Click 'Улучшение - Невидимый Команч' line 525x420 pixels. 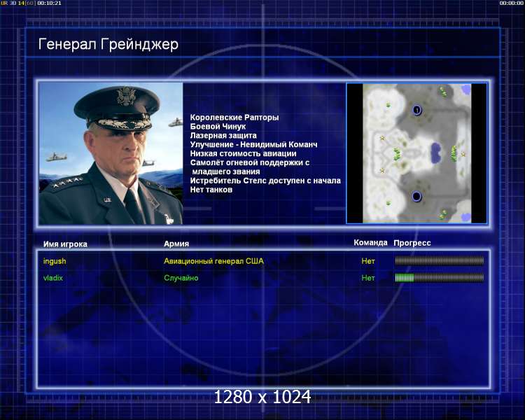coord(253,144)
